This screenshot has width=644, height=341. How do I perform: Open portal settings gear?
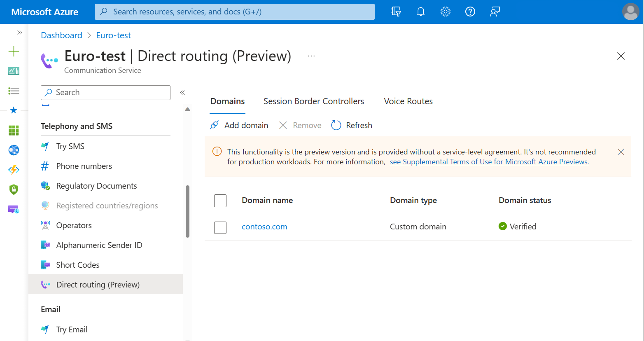click(446, 12)
